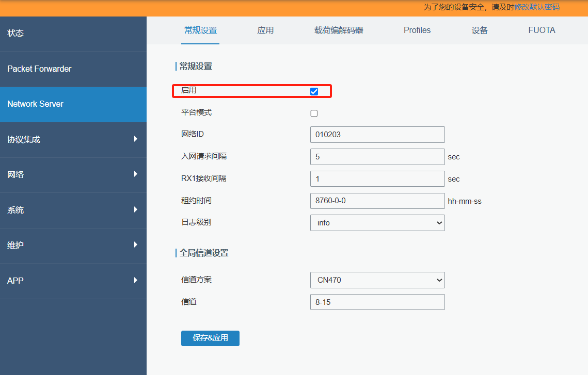Click the 网络ID input field
This screenshot has height=375, width=588.
coord(377,135)
